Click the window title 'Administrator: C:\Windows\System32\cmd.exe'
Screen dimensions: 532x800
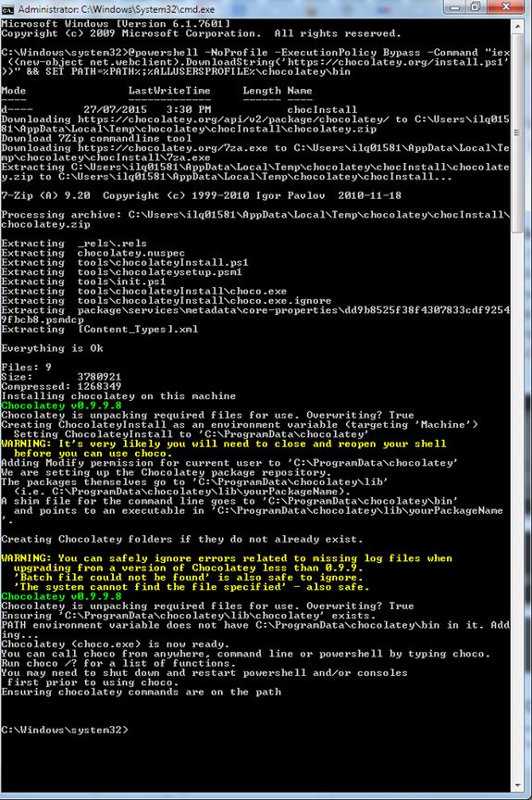(117, 9)
